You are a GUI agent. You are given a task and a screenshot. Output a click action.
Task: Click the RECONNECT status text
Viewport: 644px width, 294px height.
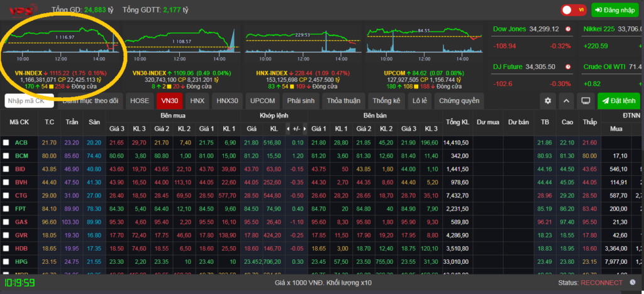(601, 283)
